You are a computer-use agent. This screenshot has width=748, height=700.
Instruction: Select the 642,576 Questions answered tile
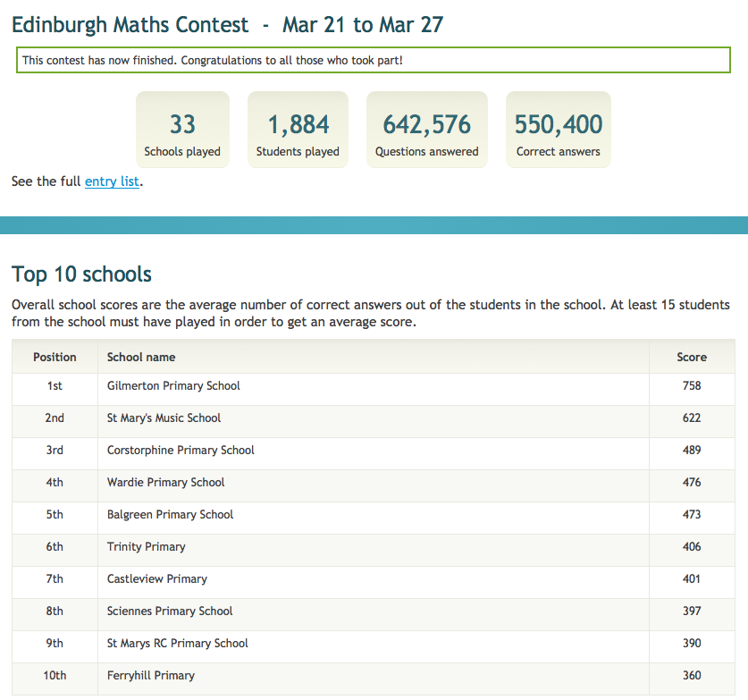click(426, 130)
